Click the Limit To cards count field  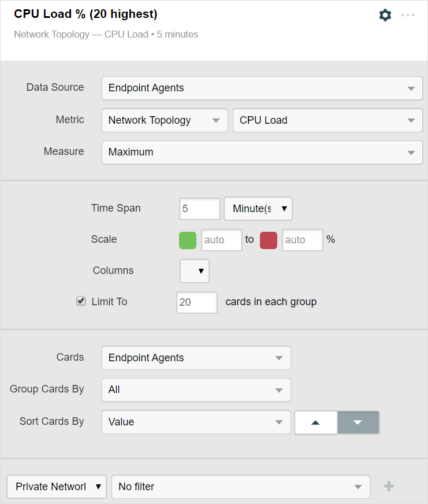coord(196,302)
